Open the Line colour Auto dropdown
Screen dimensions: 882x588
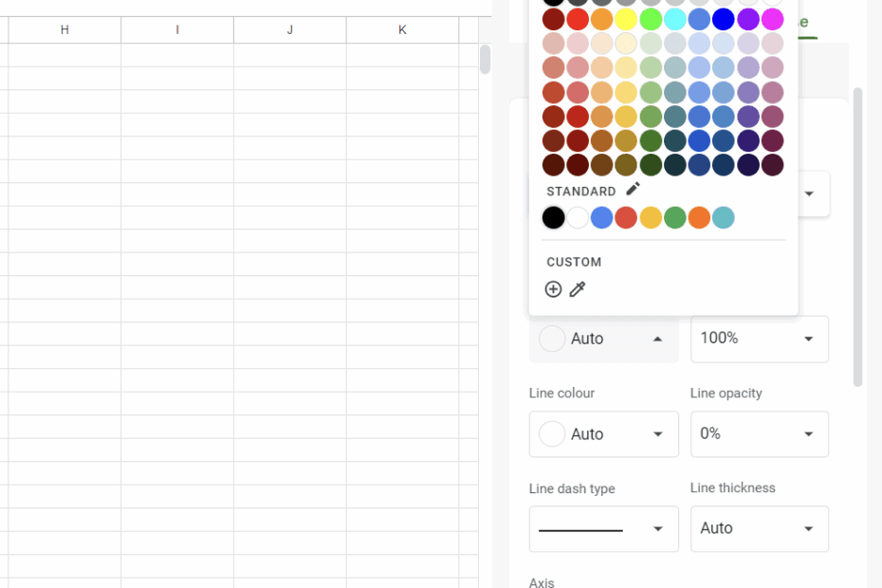click(x=603, y=433)
